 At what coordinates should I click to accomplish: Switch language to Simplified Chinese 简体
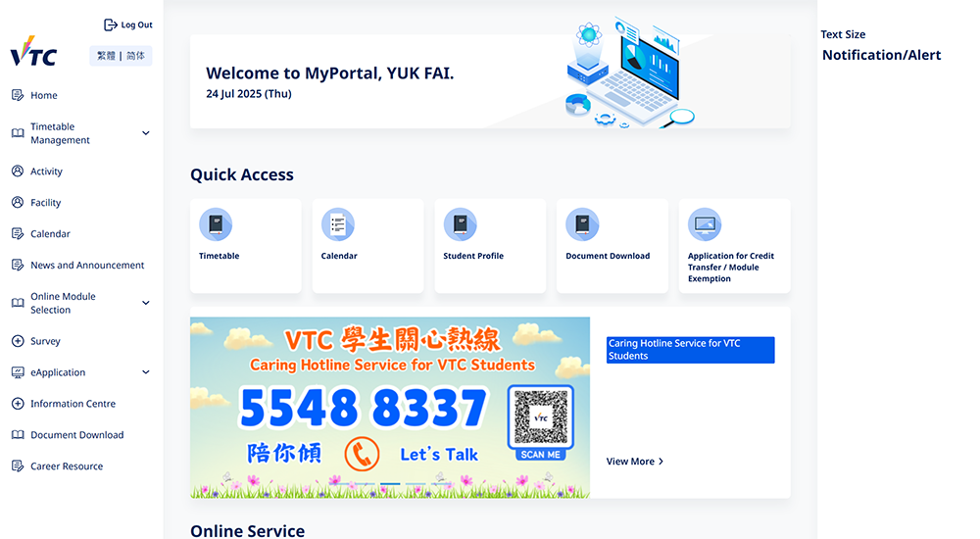point(135,56)
